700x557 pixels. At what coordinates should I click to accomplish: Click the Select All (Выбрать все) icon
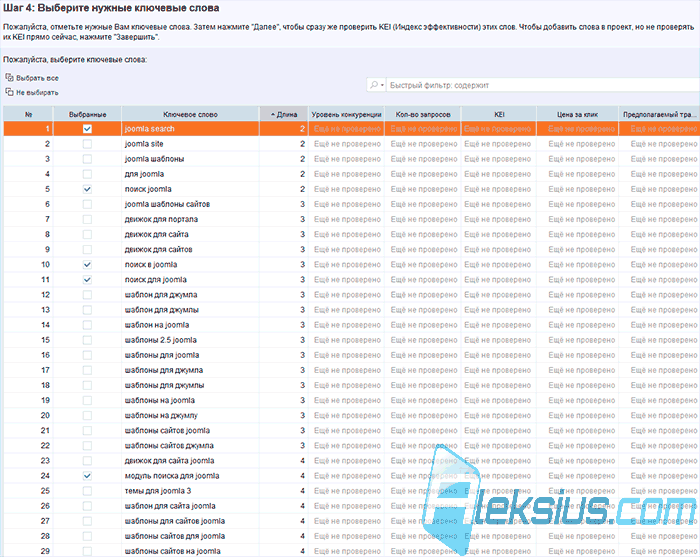coord(9,78)
